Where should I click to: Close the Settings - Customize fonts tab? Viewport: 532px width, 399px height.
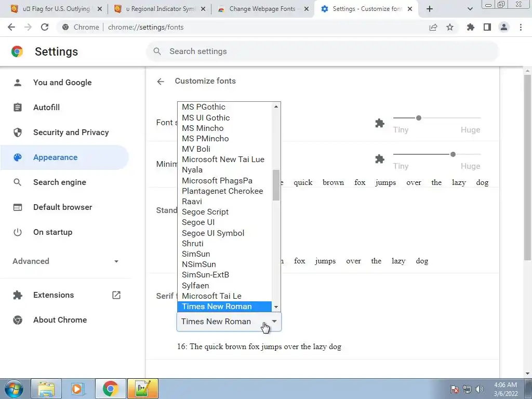tap(410, 9)
